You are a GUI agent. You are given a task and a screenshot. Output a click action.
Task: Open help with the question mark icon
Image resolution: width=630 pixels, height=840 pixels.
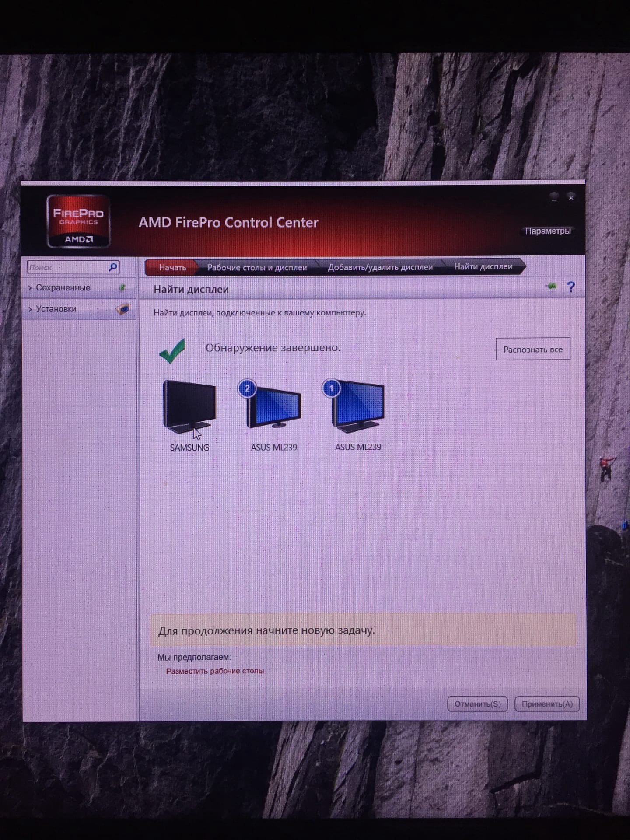571,287
